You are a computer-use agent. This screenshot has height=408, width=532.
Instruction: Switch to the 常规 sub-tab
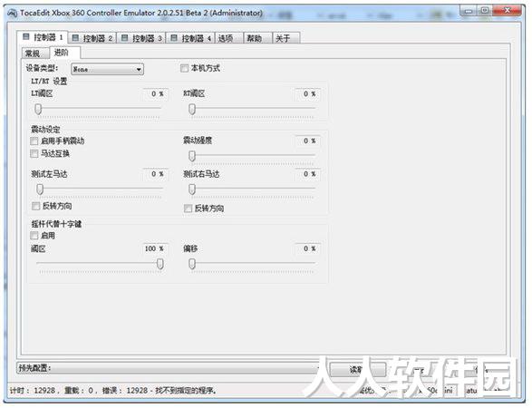coord(35,53)
